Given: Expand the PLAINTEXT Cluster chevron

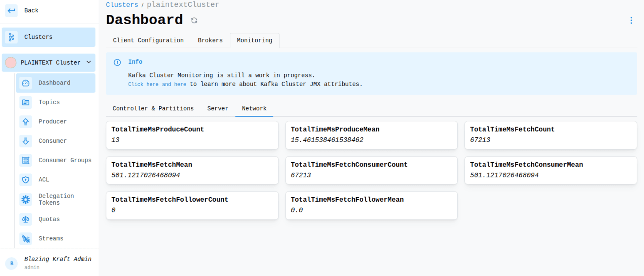Looking at the screenshot, I should click(89, 62).
